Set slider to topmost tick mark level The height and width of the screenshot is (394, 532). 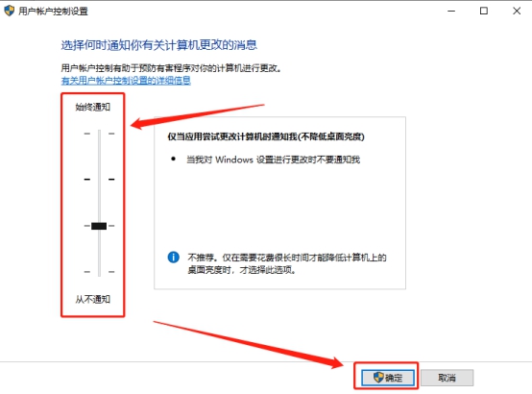coord(99,134)
